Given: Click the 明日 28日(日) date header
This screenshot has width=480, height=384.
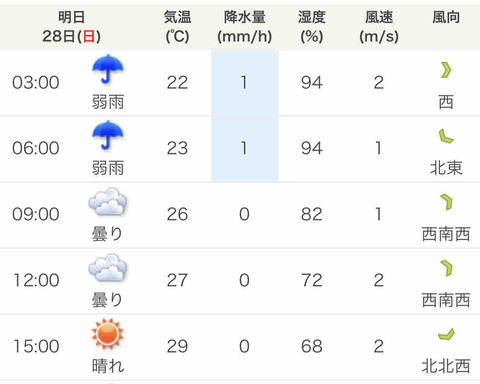Looking at the screenshot, I should pos(71,27).
